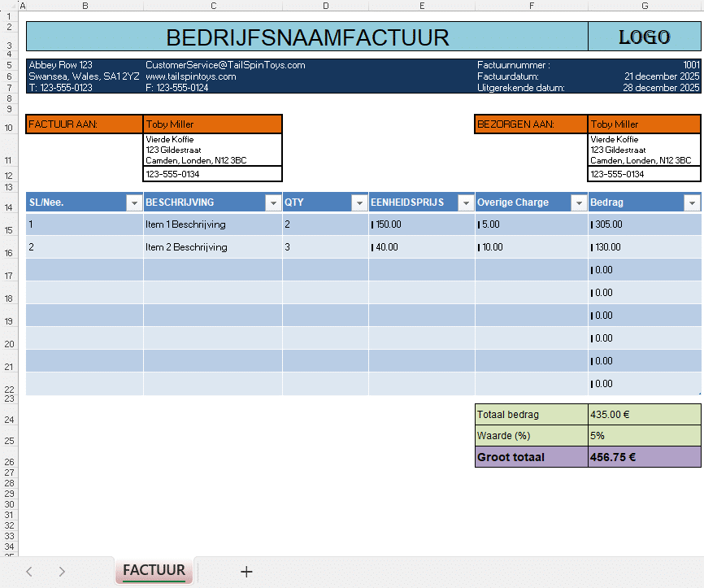Select the LOGO placeholder cell

pos(644,36)
